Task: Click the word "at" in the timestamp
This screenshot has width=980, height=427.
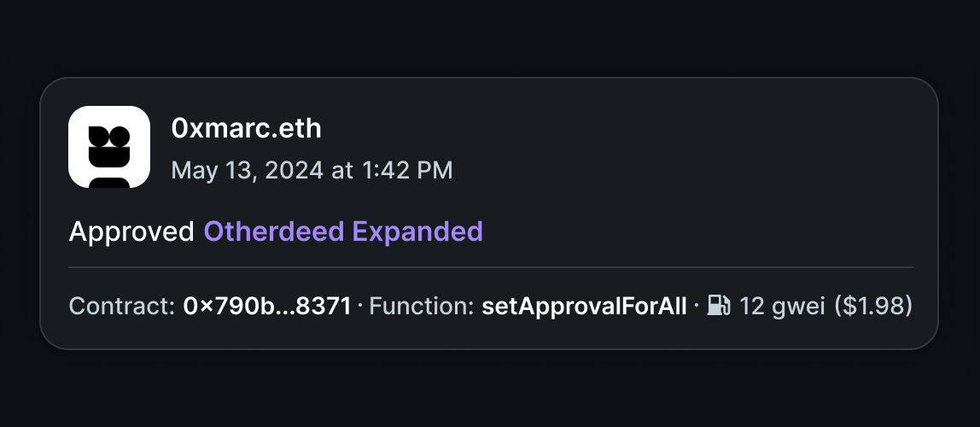Action: 342,170
